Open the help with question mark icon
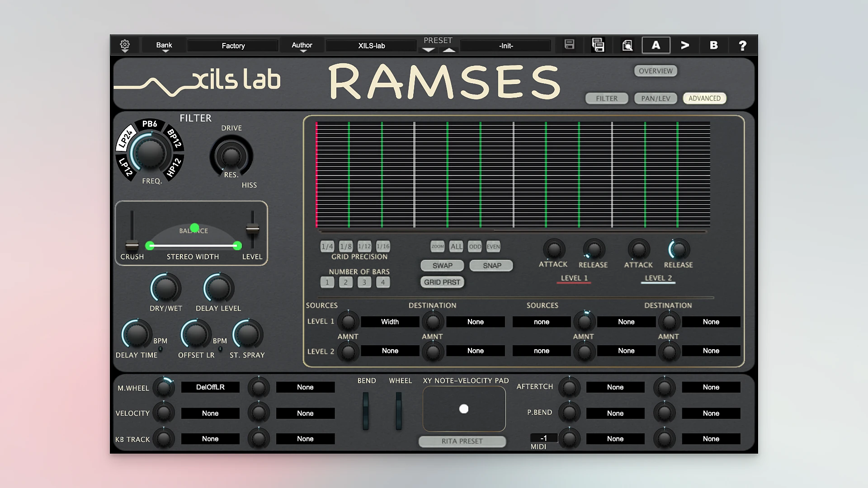The width and height of the screenshot is (868, 488). [x=742, y=45]
